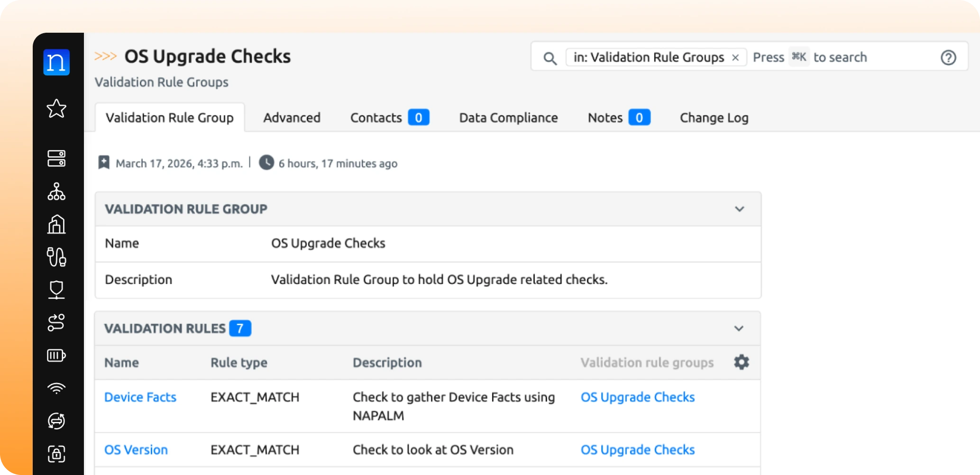Click the hierarchy tree sidebar icon

56,192
